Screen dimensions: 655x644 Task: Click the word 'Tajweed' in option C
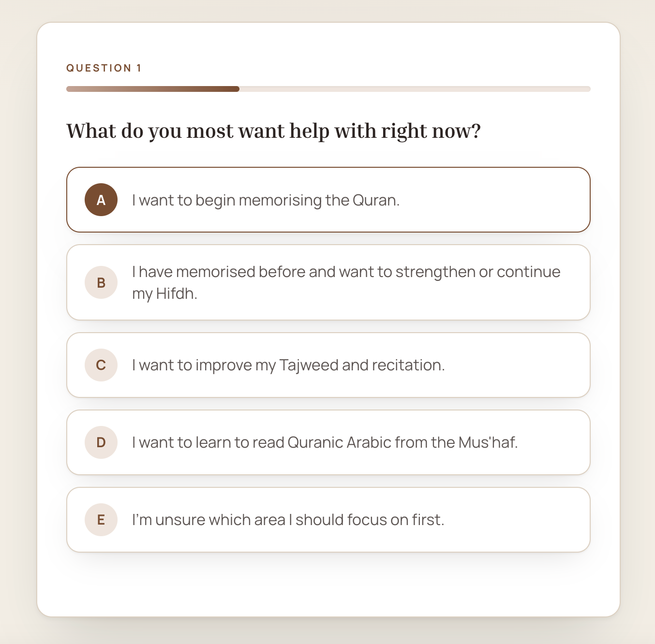(x=309, y=365)
